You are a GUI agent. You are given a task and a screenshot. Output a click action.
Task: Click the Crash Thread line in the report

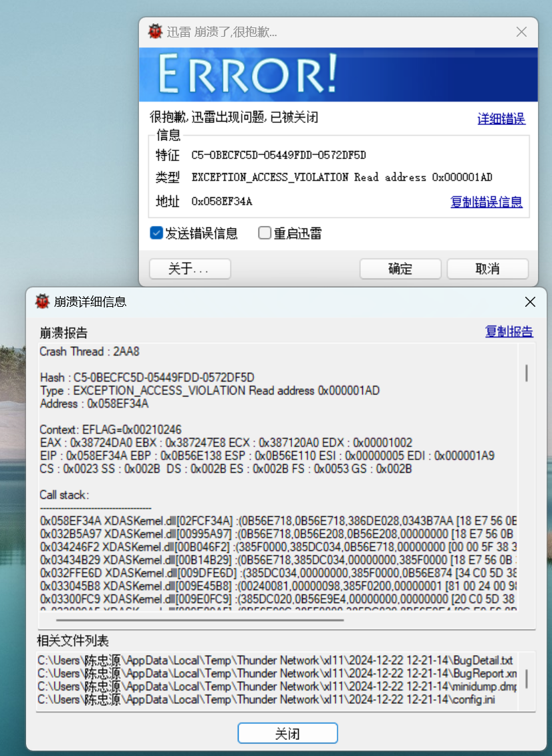(87, 352)
